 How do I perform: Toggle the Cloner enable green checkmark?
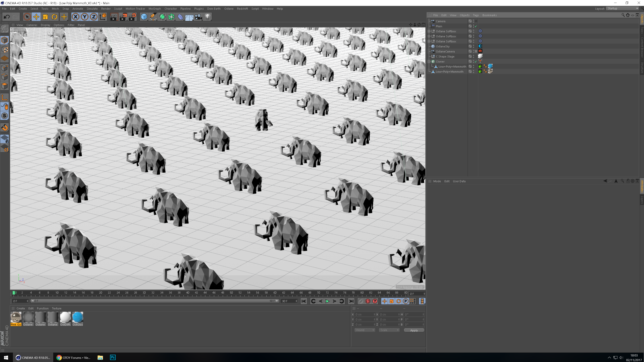coord(476,61)
